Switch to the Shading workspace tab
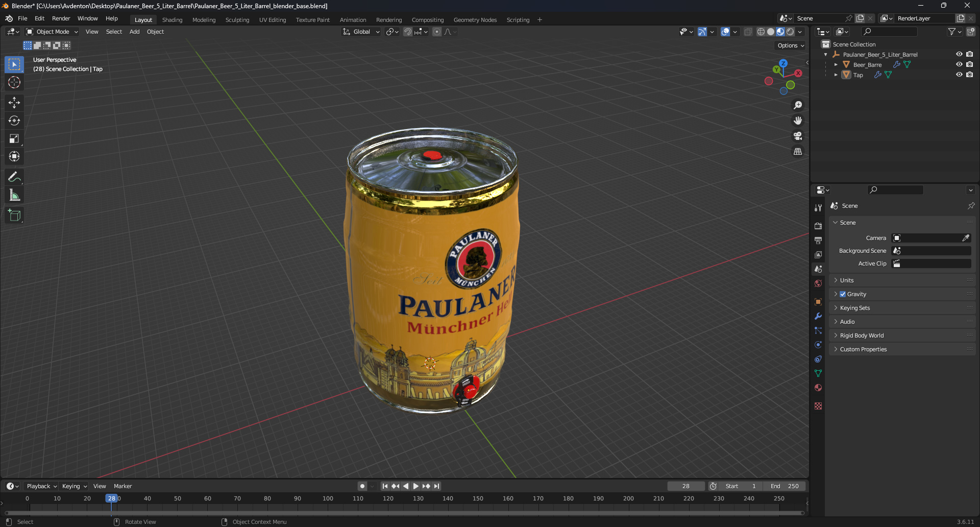The height and width of the screenshot is (527, 980). [172, 20]
